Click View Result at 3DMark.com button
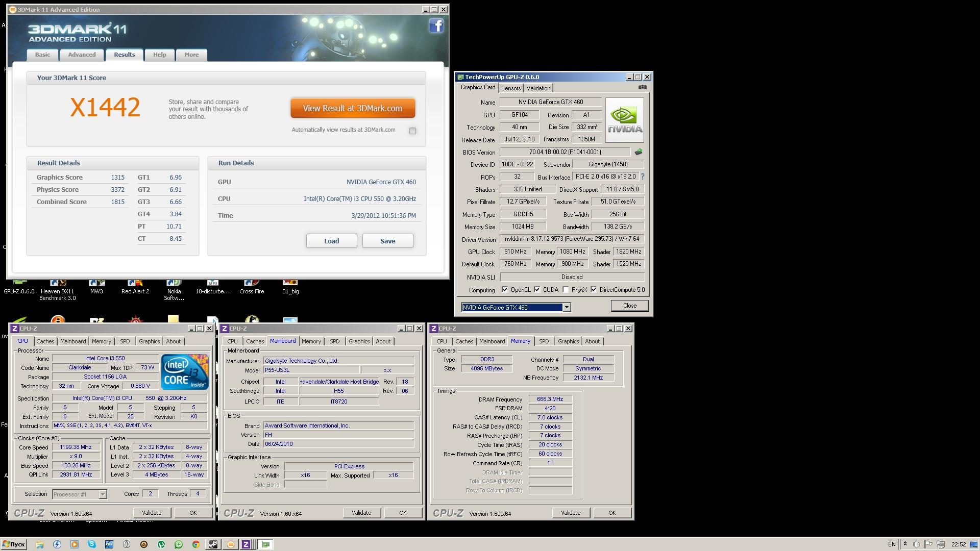 pos(353,108)
